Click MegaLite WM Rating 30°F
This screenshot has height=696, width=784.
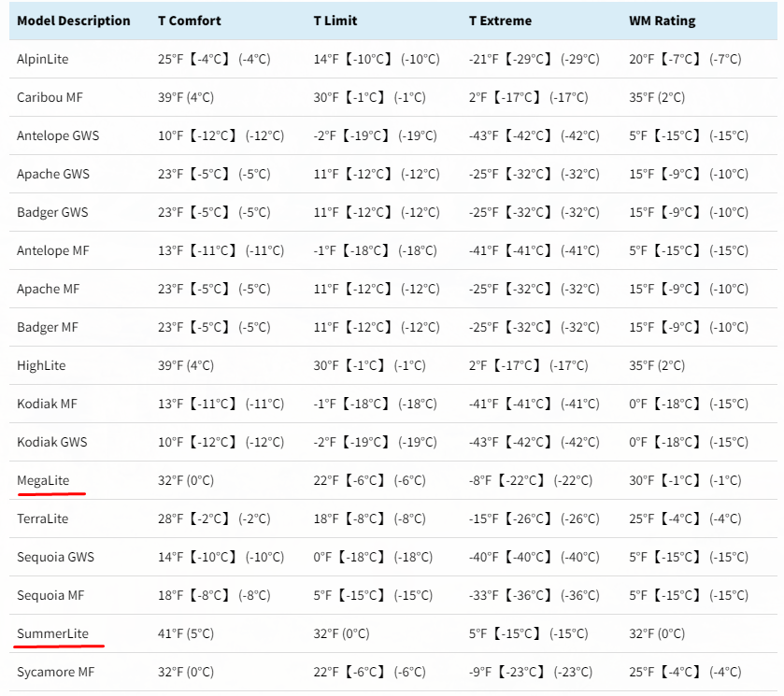642,480
